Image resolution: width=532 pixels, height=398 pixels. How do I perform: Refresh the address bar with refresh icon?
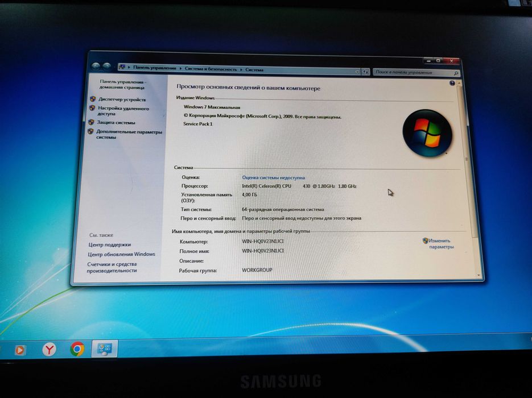(x=365, y=72)
